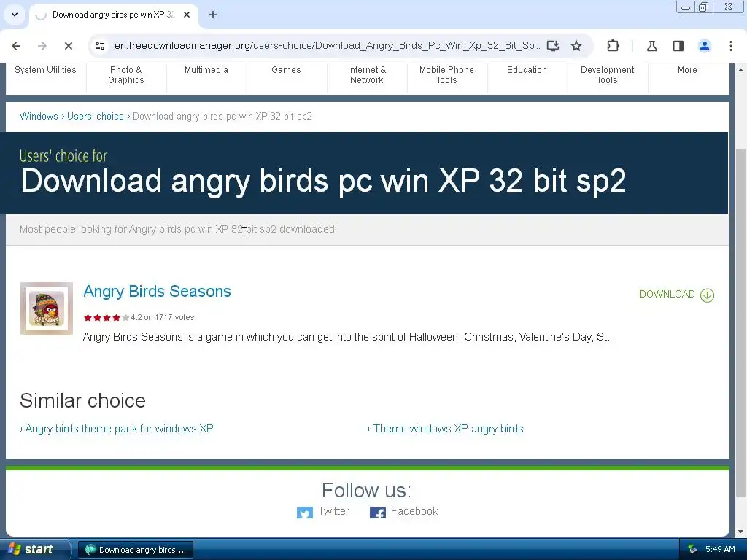Open the Games category

[286, 70]
